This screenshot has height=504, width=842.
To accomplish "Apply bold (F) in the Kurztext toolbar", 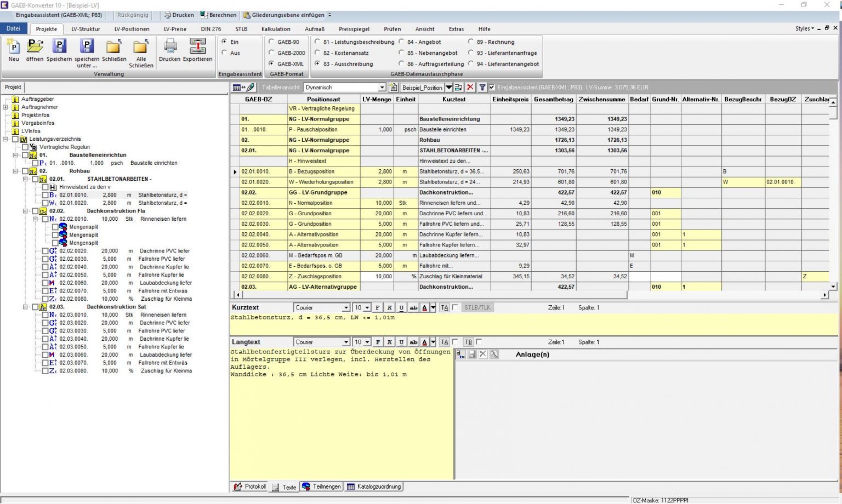I will (x=378, y=308).
